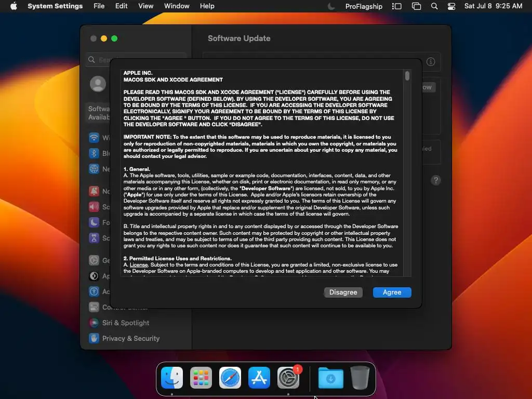Click the APPLE INC. line in agreement
This screenshot has width=532, height=399.
[x=138, y=73]
